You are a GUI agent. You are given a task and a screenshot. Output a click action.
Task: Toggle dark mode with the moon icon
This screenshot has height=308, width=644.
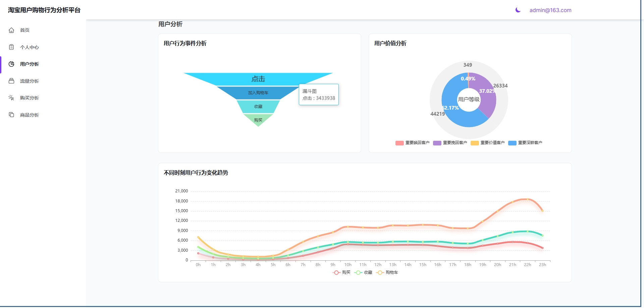(x=518, y=10)
